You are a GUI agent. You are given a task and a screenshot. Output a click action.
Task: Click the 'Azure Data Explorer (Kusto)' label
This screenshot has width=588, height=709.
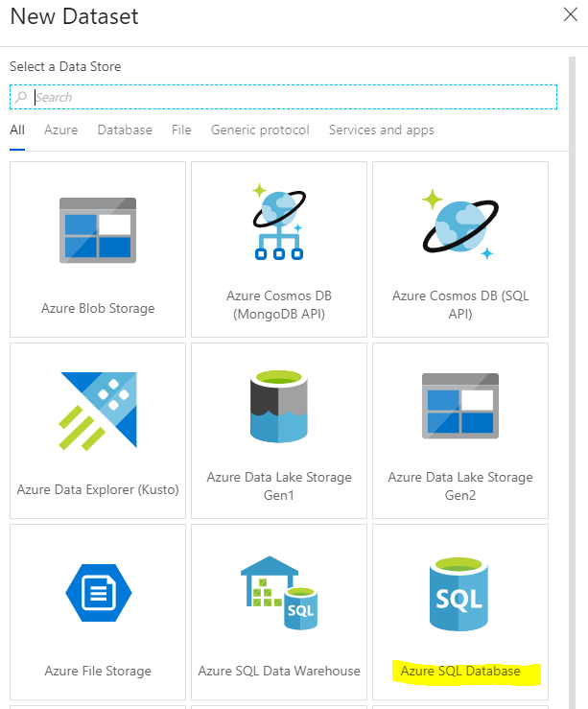pos(98,489)
